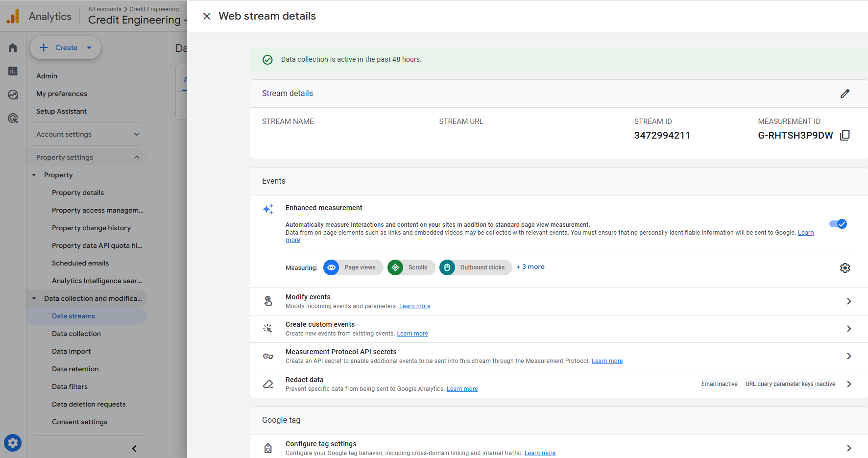This screenshot has height=458, width=868.
Task: Open Data import item
Action: point(72,351)
